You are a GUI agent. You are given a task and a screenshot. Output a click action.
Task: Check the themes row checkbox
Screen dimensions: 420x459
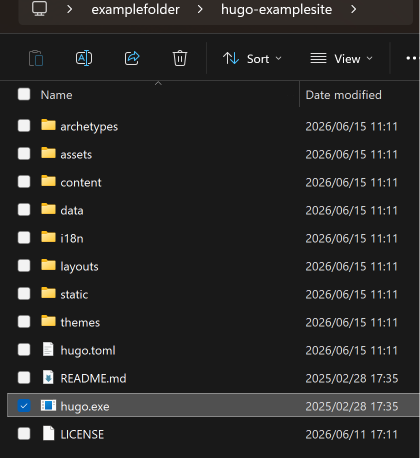coord(24,322)
